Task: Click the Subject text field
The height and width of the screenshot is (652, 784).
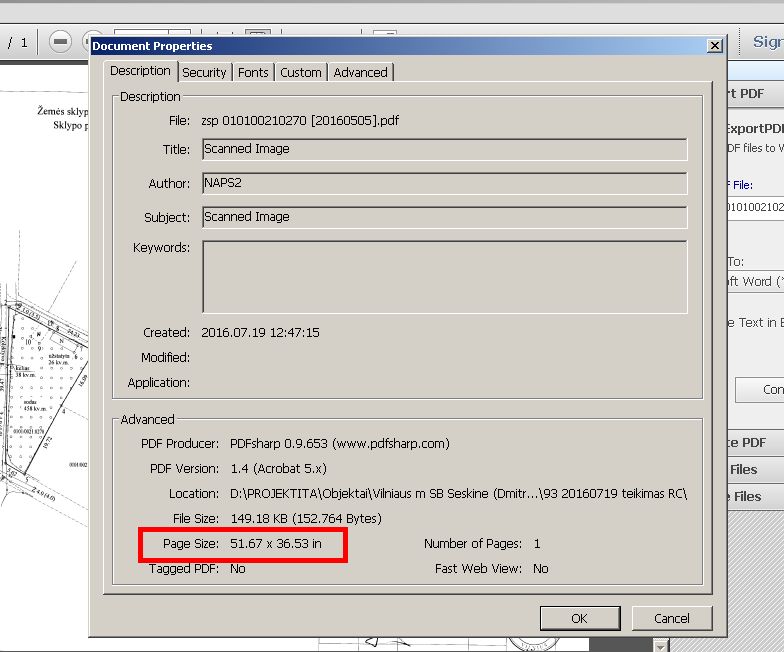Action: (444, 217)
